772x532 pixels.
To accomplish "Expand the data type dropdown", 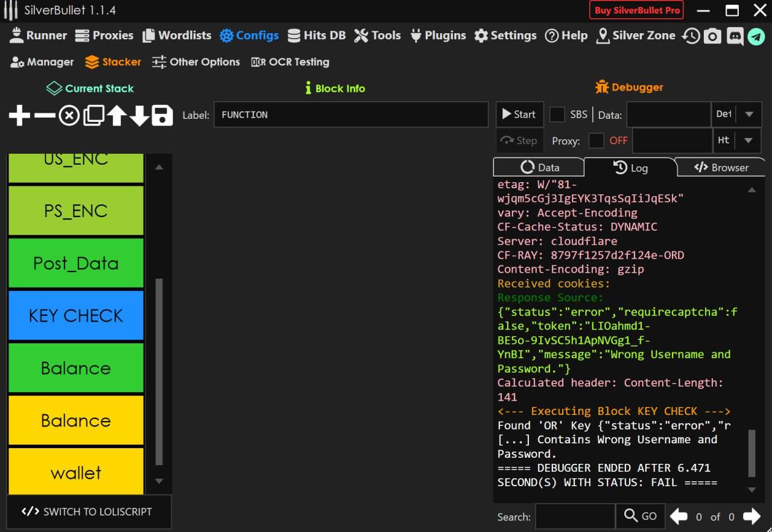I will tap(748, 115).
